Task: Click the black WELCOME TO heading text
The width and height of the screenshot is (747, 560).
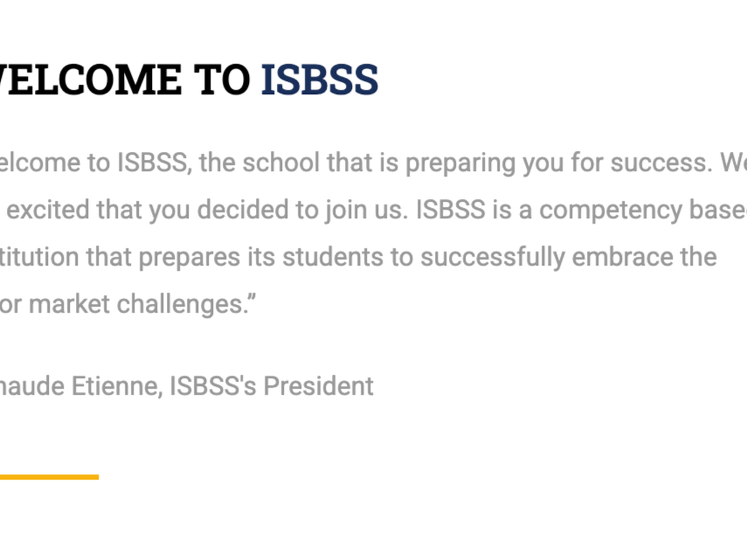Action: (125, 80)
